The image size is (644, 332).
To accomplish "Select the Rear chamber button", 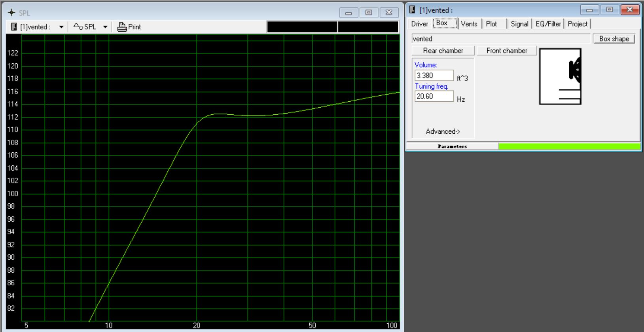I will coord(443,51).
